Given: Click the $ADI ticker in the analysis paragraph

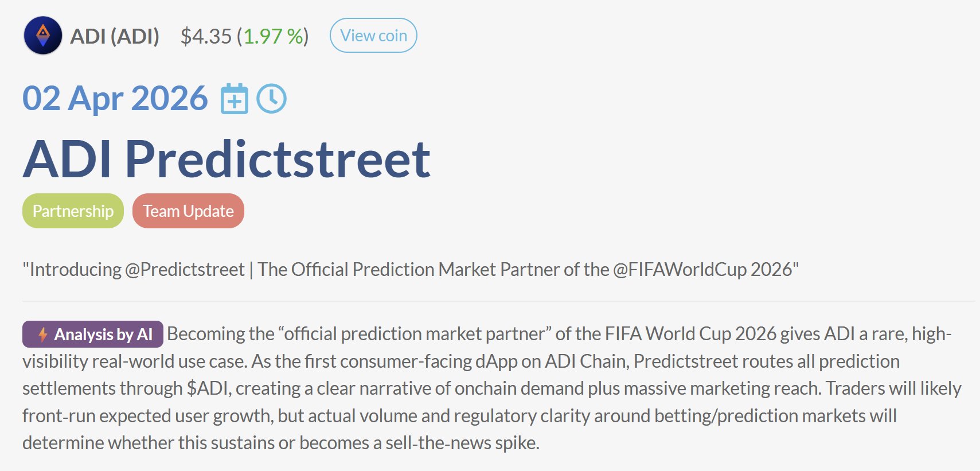Looking at the screenshot, I should (x=208, y=388).
